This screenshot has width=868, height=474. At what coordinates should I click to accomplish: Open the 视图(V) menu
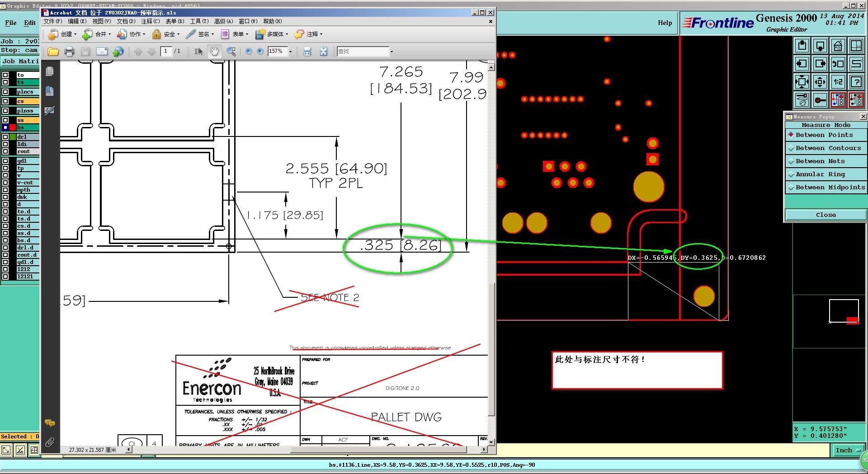point(102,21)
